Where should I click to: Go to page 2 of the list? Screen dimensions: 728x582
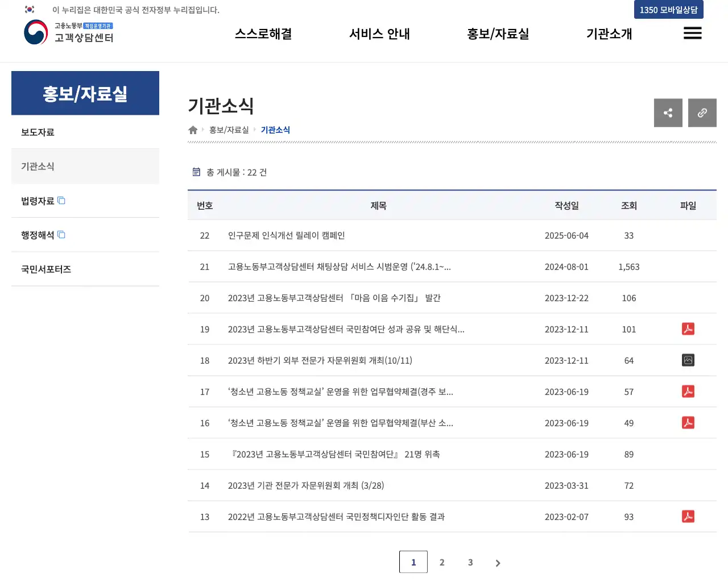tap(442, 562)
